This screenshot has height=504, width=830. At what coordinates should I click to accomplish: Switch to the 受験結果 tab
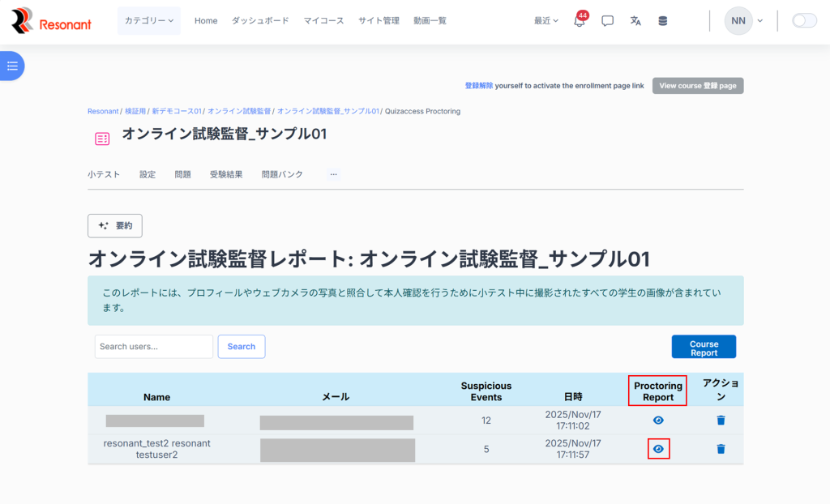coord(226,174)
